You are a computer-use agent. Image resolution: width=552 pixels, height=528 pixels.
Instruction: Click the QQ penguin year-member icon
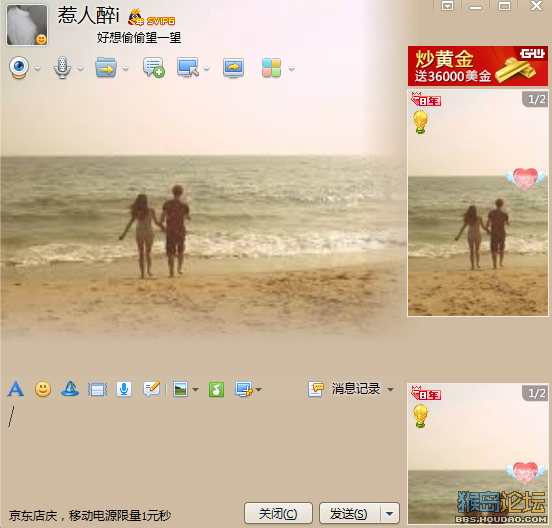click(136, 17)
